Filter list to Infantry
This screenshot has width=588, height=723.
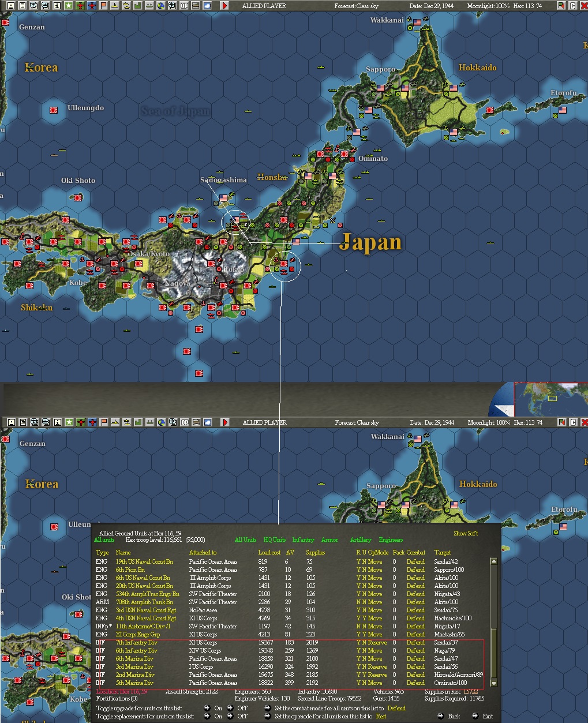click(303, 540)
